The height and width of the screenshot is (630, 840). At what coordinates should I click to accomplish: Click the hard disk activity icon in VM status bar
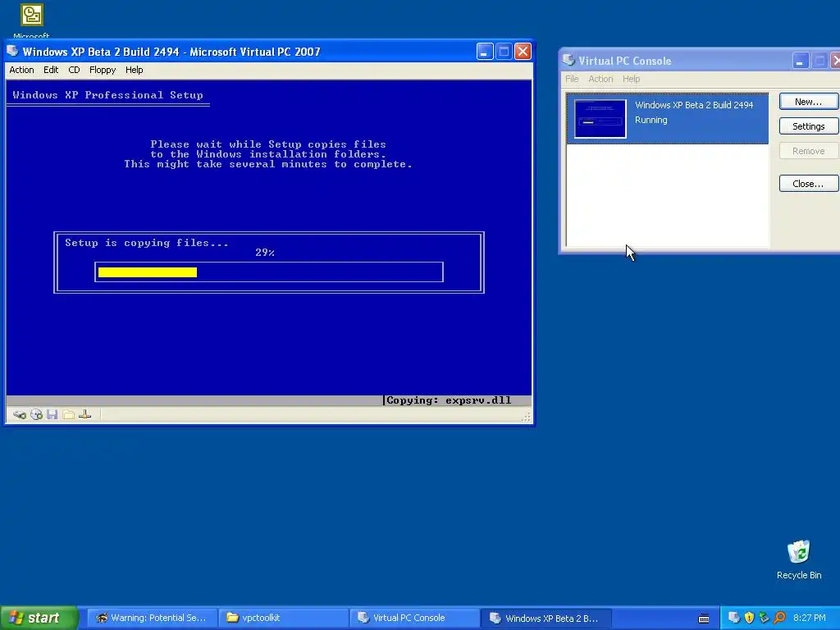click(20, 414)
